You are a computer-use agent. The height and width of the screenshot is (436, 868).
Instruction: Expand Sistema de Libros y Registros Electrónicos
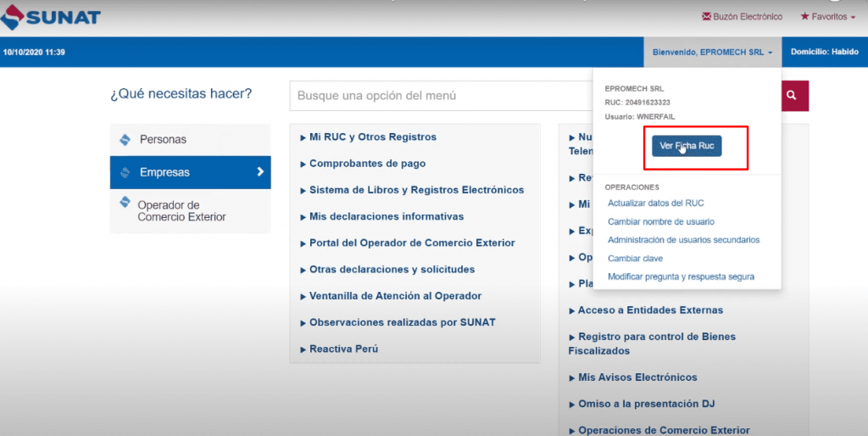[412, 190]
